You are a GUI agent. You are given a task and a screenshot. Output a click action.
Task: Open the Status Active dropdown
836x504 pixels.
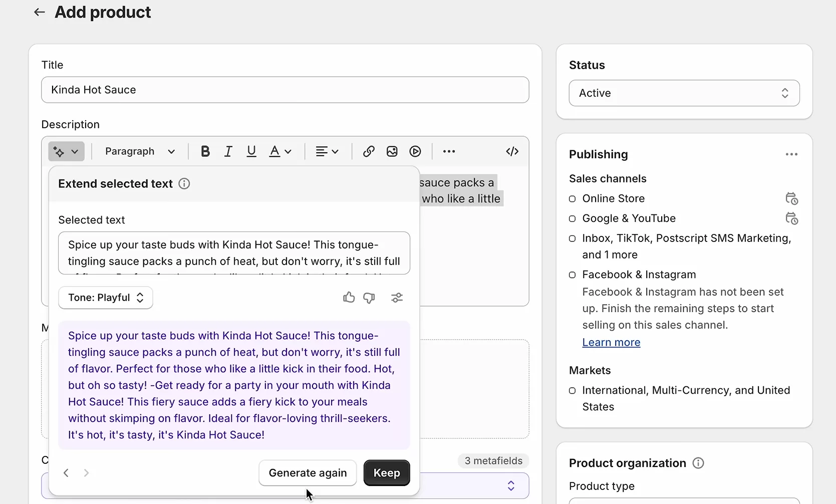(x=684, y=93)
